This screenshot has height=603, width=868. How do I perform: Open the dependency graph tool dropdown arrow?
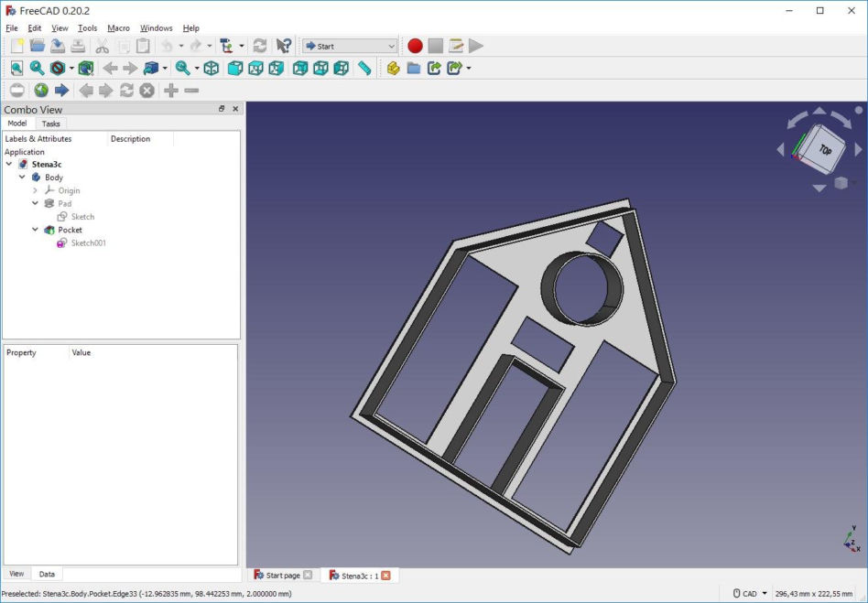(242, 46)
